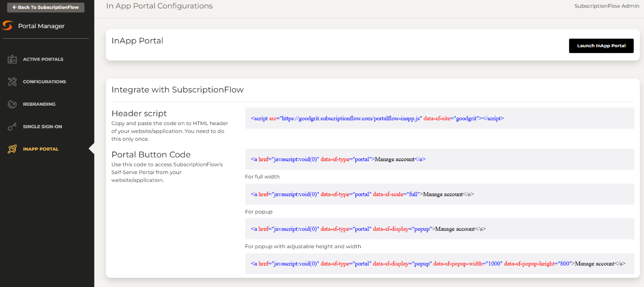Screen dimensions: 644x287
Task: Click the Portal Button Code heading
Action: click(x=151, y=154)
